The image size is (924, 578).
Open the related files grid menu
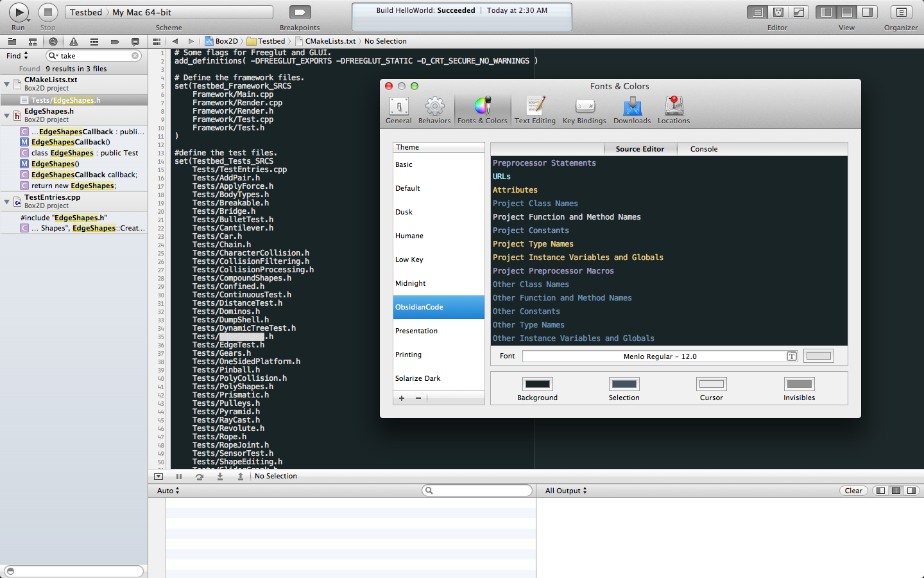point(157,41)
